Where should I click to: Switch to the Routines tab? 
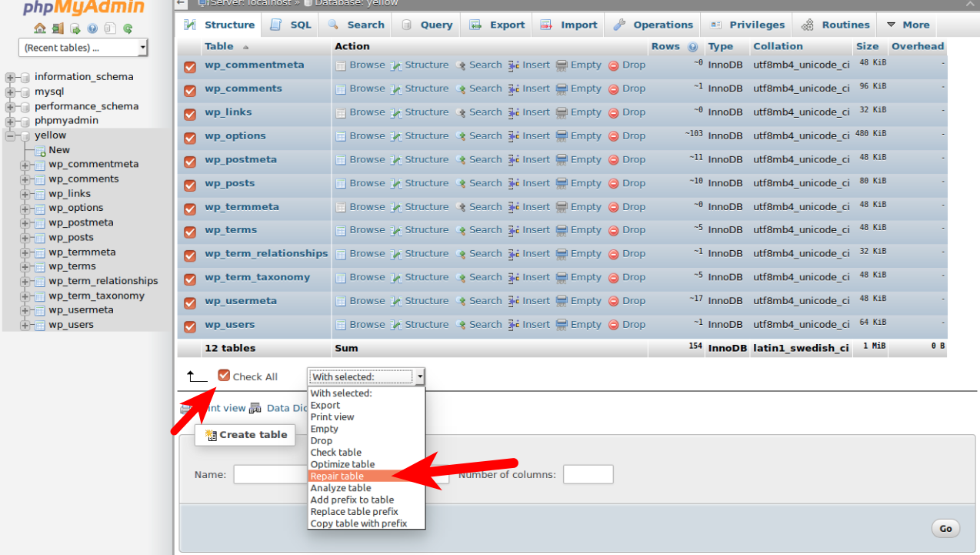coord(835,25)
